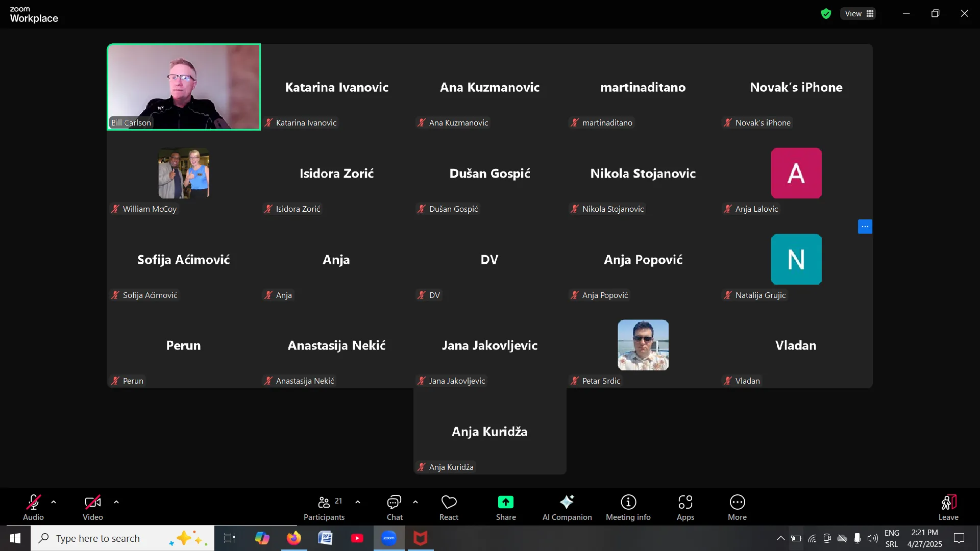
Task: Open participants options caret next to 21
Action: (358, 502)
